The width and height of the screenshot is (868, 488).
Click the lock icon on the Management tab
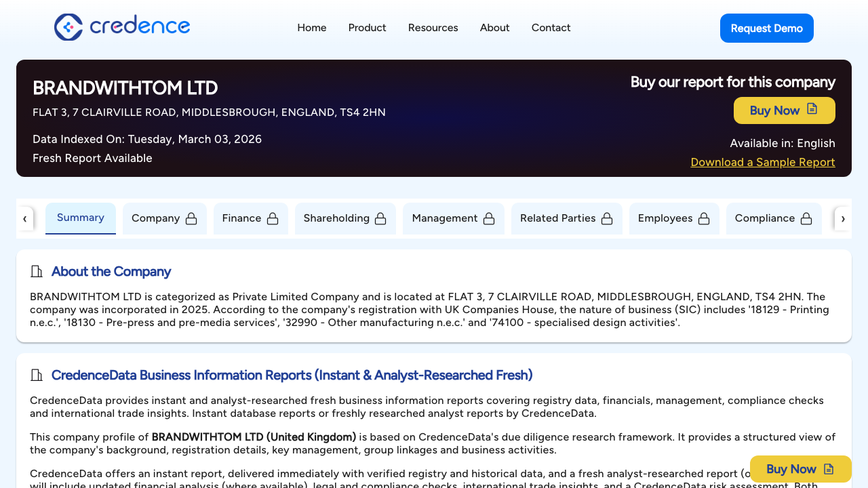pyautogui.click(x=489, y=218)
